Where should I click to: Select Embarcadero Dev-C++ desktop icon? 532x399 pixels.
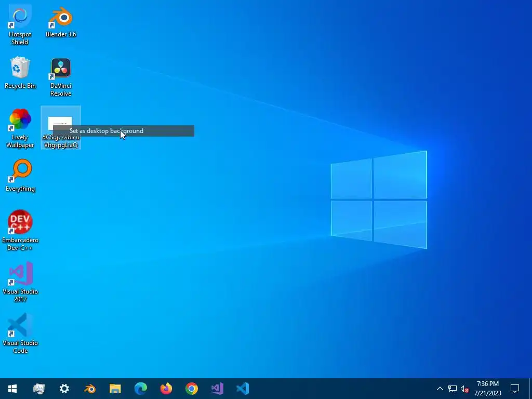(20, 231)
